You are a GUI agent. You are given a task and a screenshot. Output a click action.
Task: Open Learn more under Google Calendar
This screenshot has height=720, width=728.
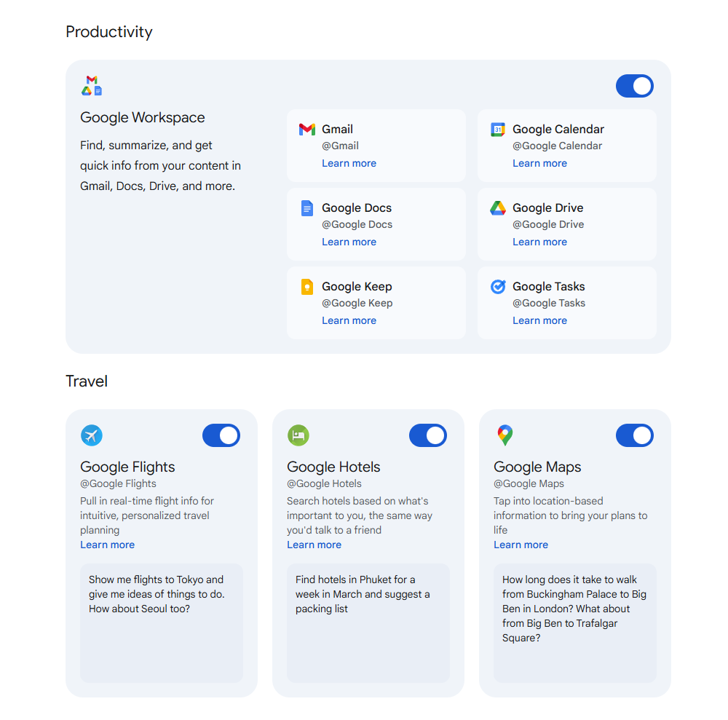click(x=539, y=163)
